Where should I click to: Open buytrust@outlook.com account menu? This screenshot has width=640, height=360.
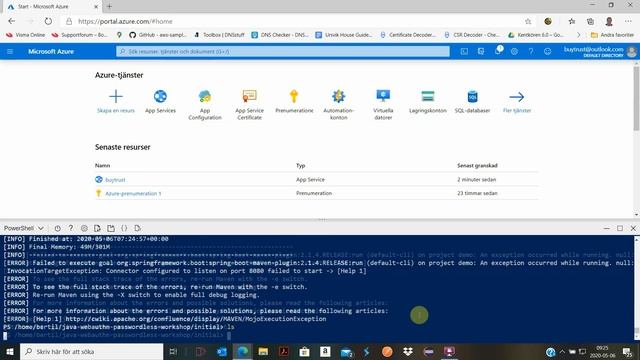pos(600,51)
